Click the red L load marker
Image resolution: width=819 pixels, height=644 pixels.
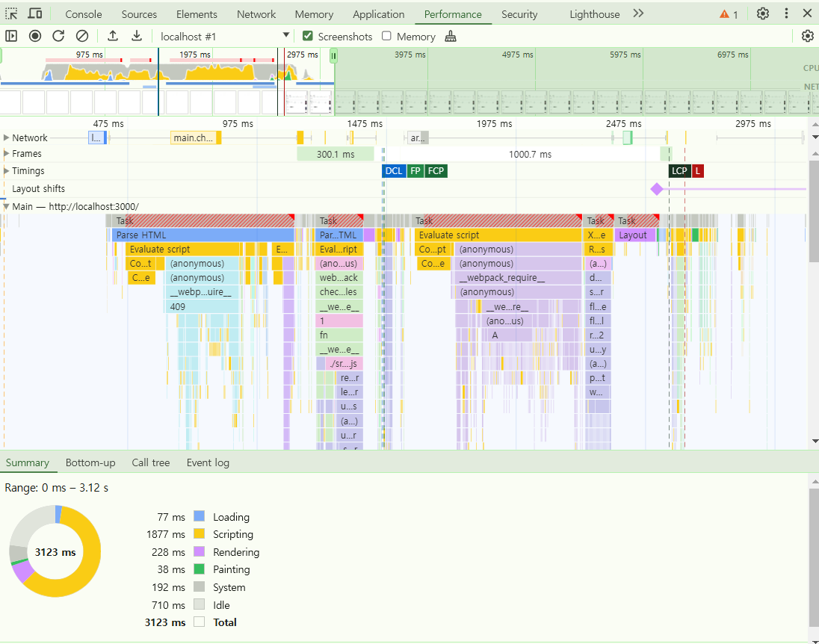(697, 171)
